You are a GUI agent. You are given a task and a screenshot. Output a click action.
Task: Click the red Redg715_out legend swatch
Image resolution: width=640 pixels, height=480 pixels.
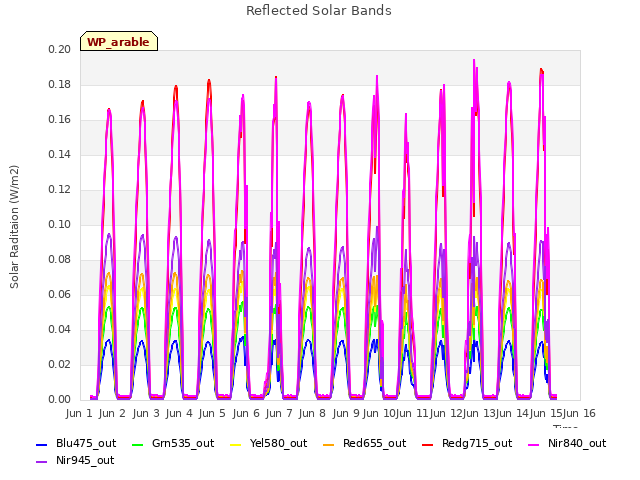click(x=428, y=444)
